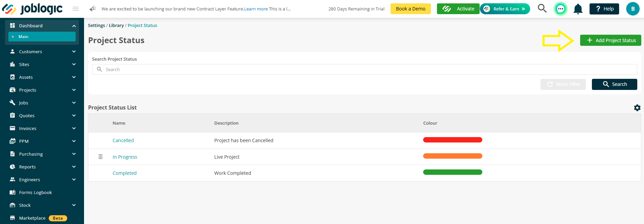Click the Dashboard grid icon
The width and height of the screenshot is (644, 224).
click(12, 26)
